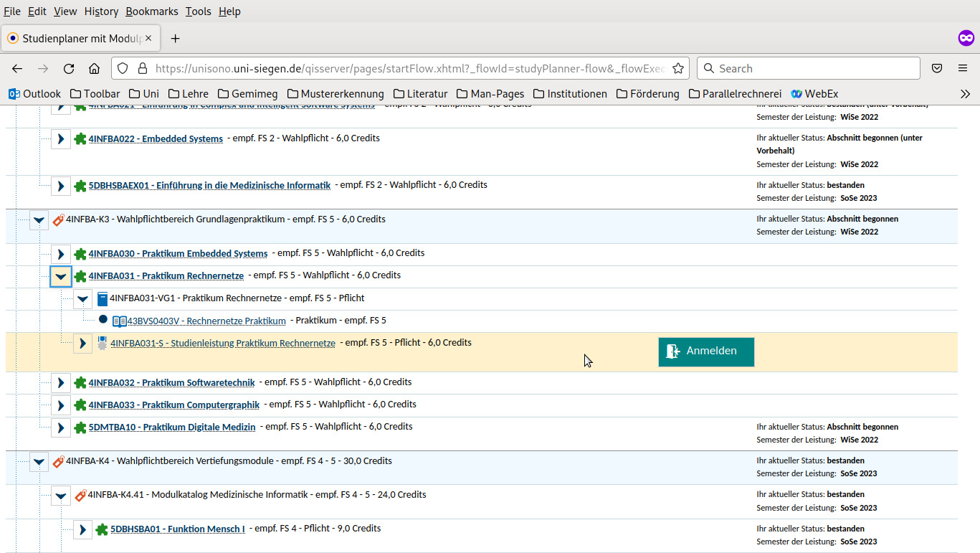
Task: Click puzzle icon of 4INFBA030 Praktikum Embedded Systems
Action: [x=80, y=254]
